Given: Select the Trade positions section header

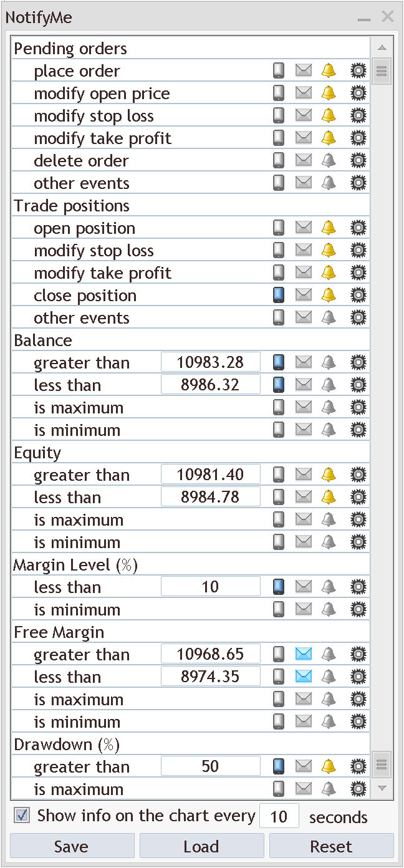Looking at the screenshot, I should tap(72, 206).
